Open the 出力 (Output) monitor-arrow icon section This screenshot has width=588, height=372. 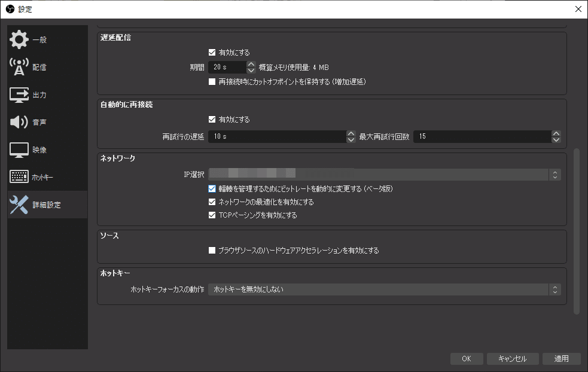19,95
